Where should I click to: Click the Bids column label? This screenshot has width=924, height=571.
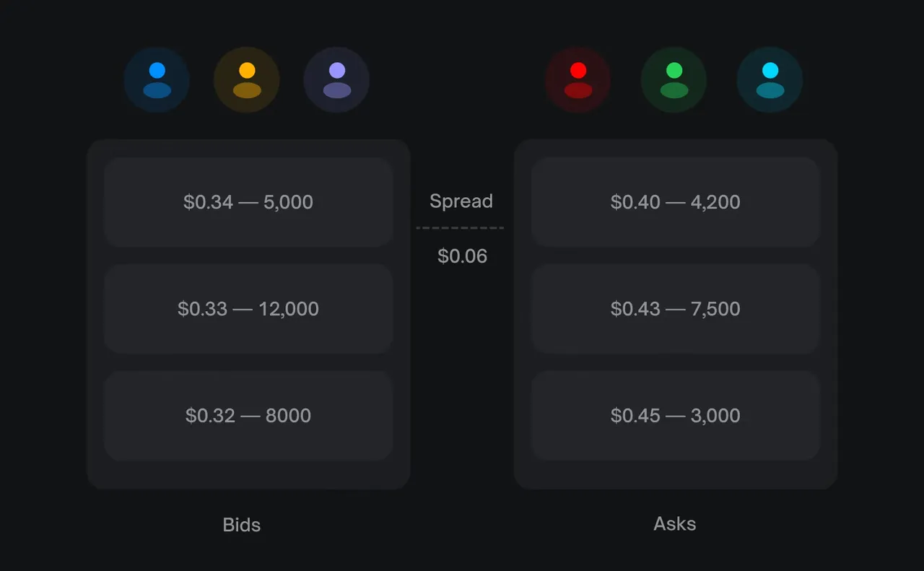(x=242, y=525)
